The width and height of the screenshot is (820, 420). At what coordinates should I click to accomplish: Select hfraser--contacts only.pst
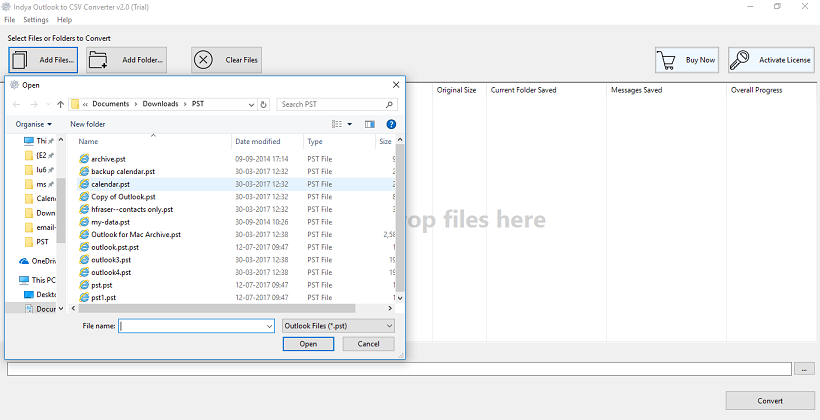(132, 209)
